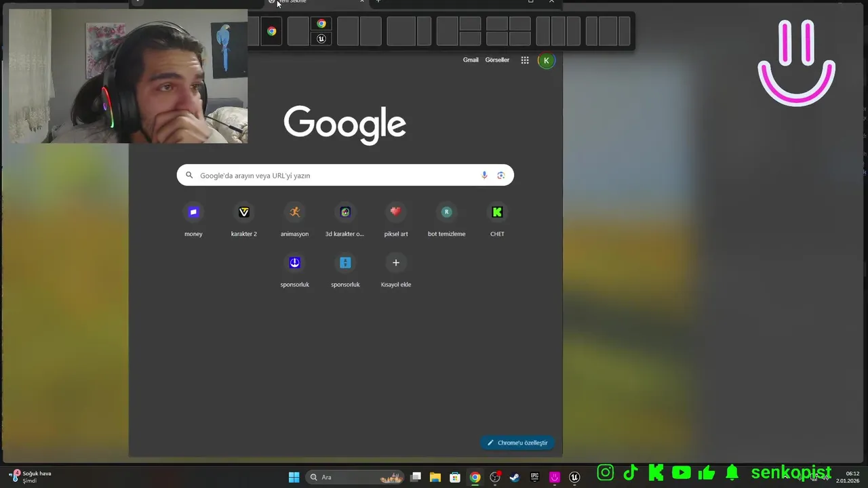The width and height of the screenshot is (868, 488).
Task: Start voice search with the microphone icon
Action: coord(484,176)
